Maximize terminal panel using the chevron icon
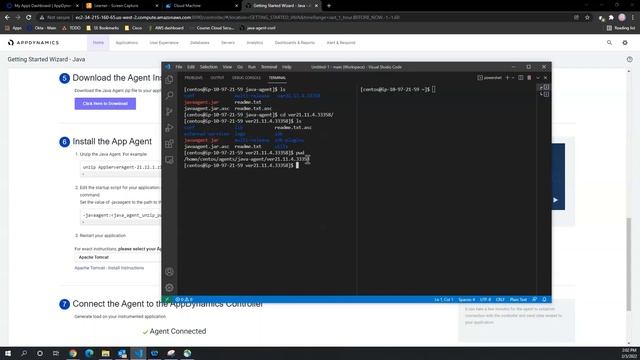This screenshot has width=640, height=360. click(x=538, y=78)
